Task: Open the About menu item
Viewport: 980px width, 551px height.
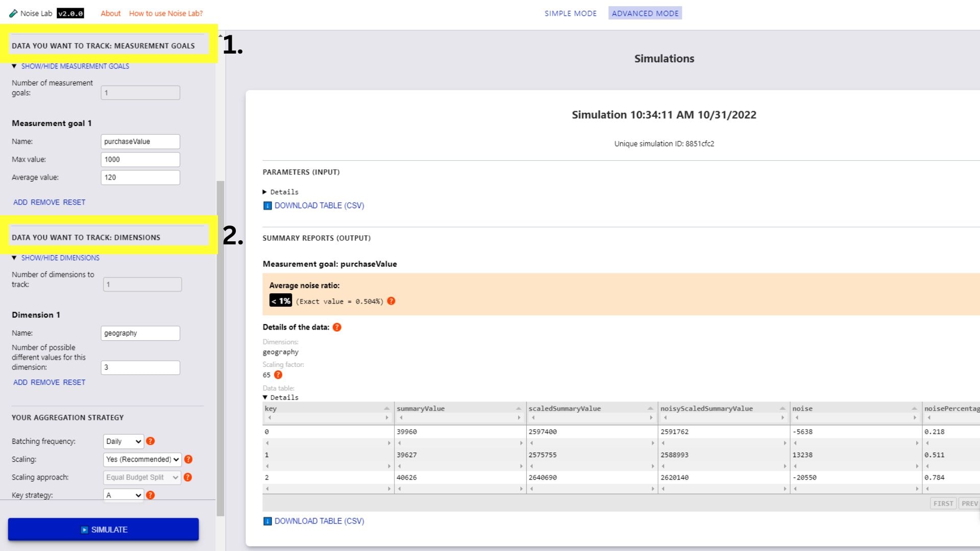Action: tap(110, 13)
